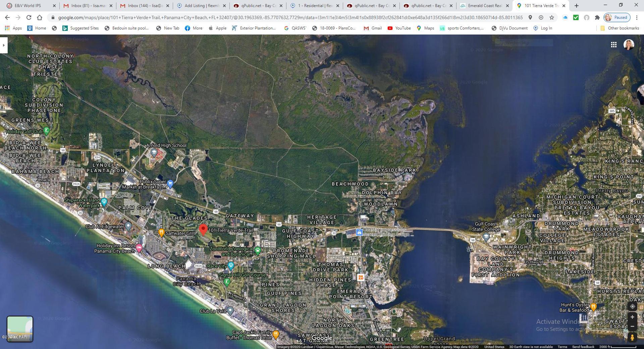Click the Pegman Street View icon

click(x=632, y=337)
